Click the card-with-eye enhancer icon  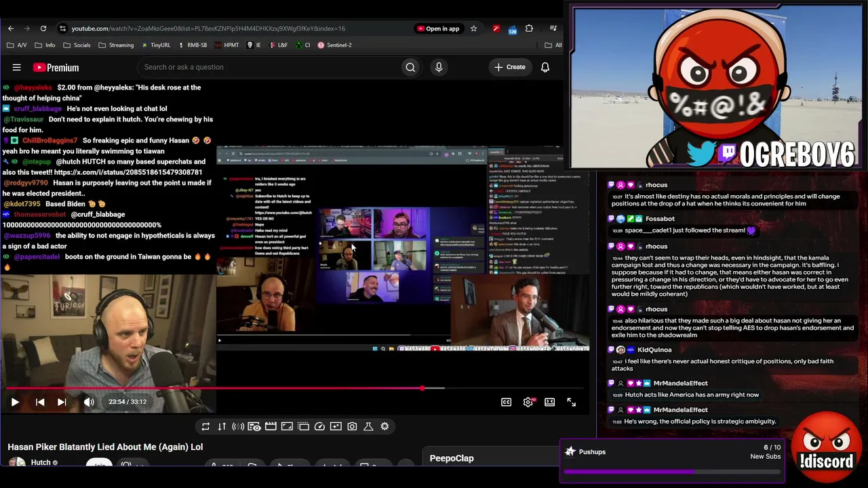[254, 426]
